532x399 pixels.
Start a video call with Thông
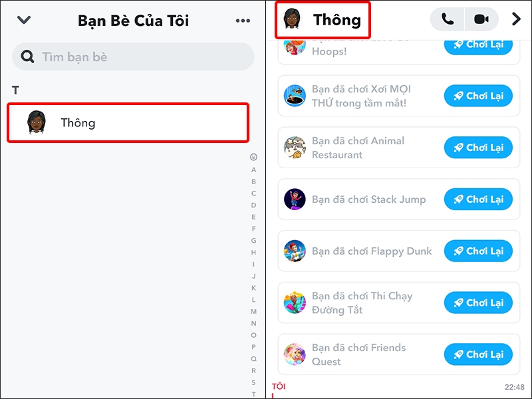click(480, 19)
